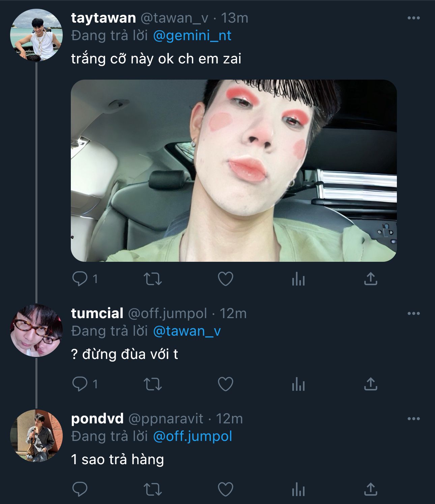The image size is (435, 504).
Task: Share taytawan's tweet
Action: tap(371, 279)
